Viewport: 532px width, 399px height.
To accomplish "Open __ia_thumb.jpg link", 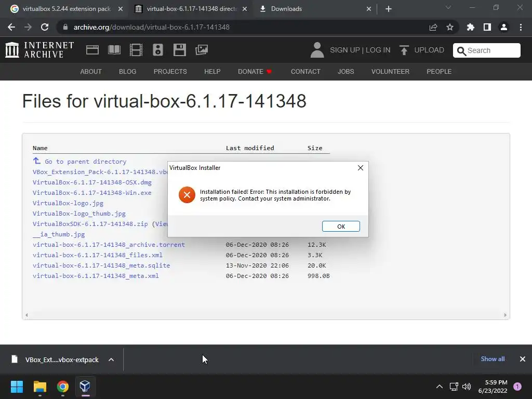I will pos(59,234).
